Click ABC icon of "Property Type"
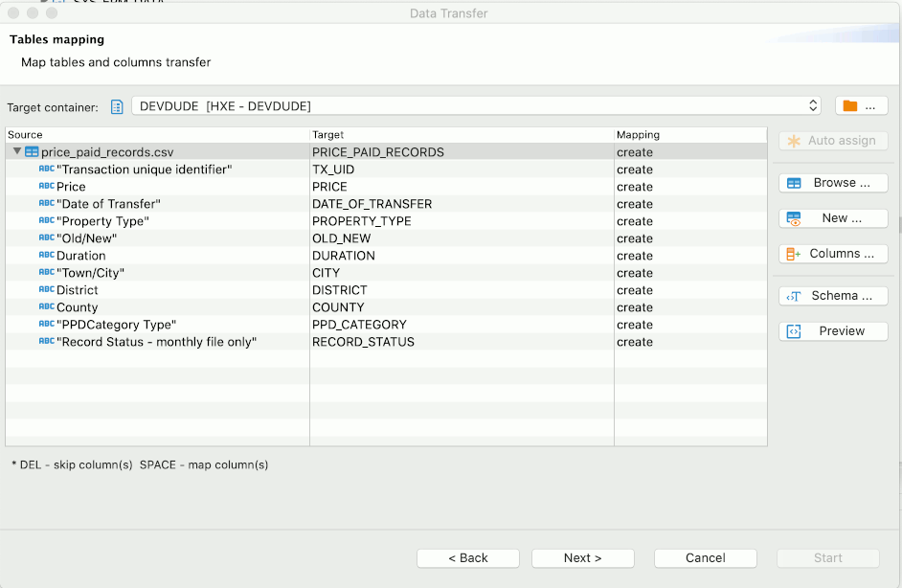 47,220
